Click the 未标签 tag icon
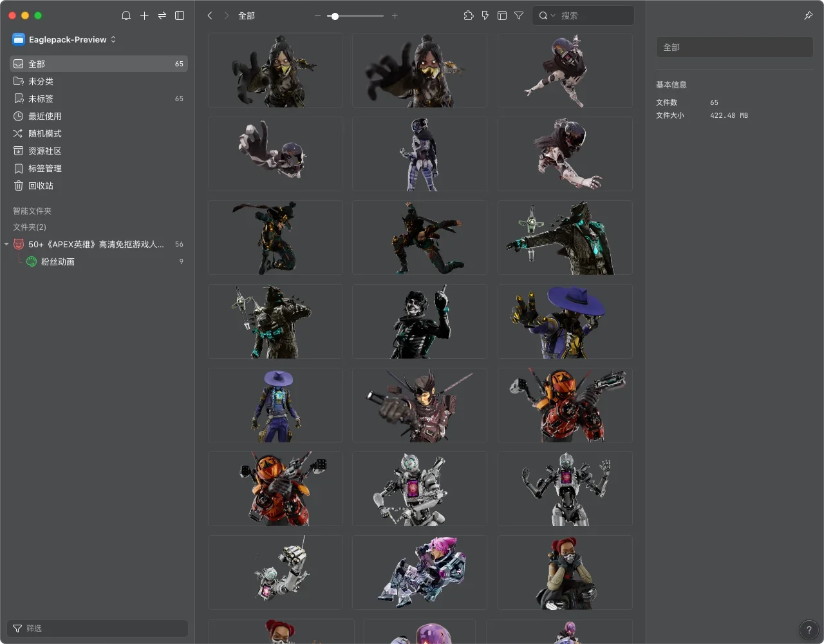 point(19,99)
